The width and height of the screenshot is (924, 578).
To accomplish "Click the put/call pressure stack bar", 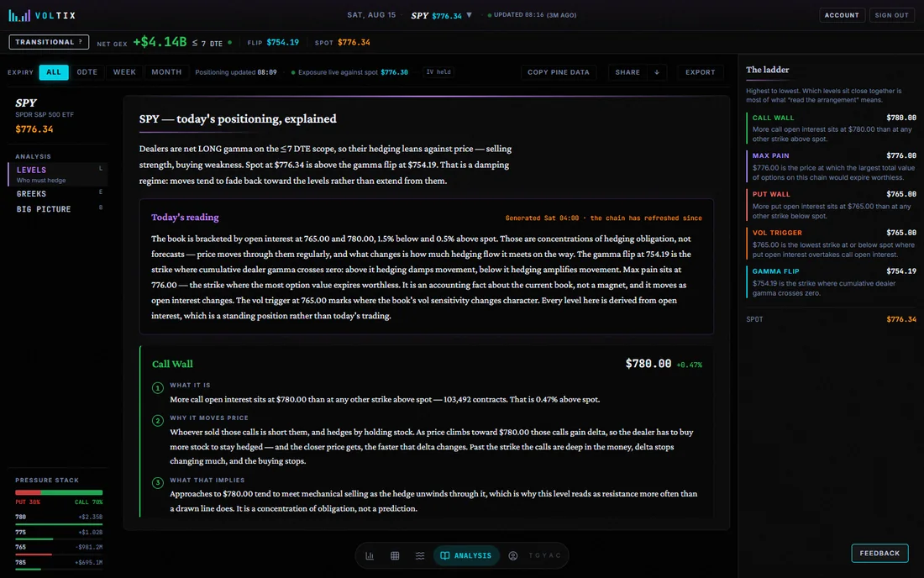I will coord(59,492).
